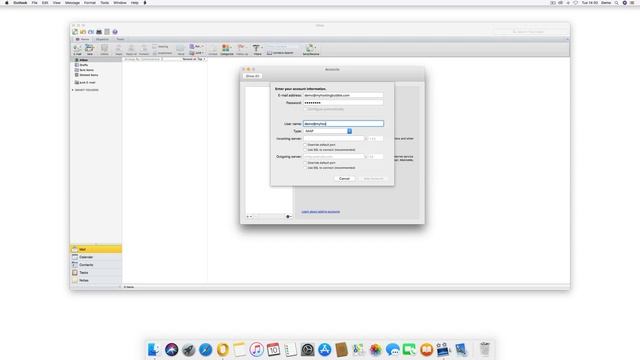Open the gear actions menu in Accounts window
This screenshot has width=640, height=360.
point(288,217)
